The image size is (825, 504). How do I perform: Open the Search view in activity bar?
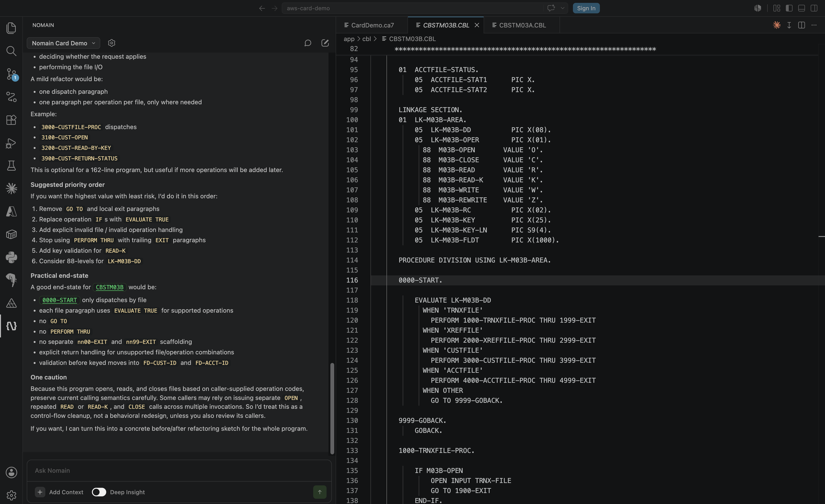11,51
